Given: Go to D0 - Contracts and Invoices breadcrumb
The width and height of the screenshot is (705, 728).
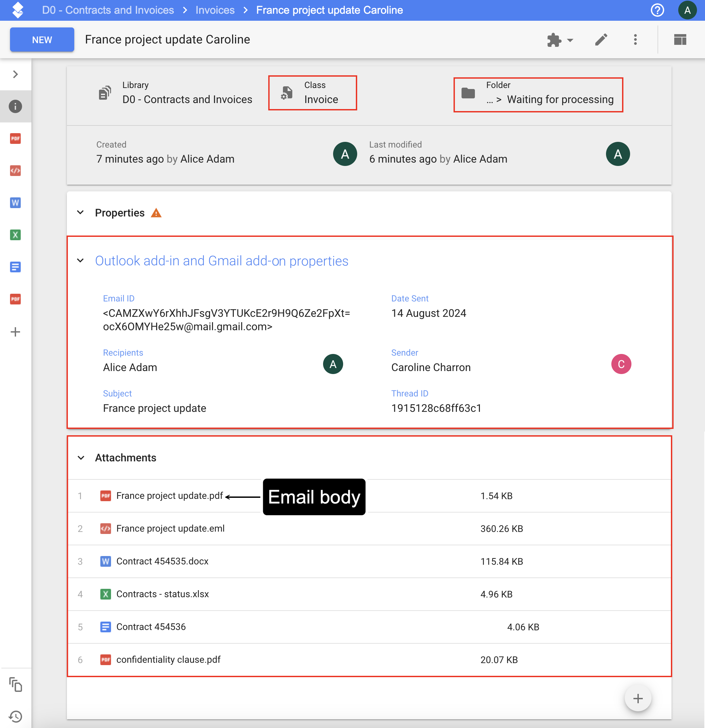Looking at the screenshot, I should [x=108, y=10].
